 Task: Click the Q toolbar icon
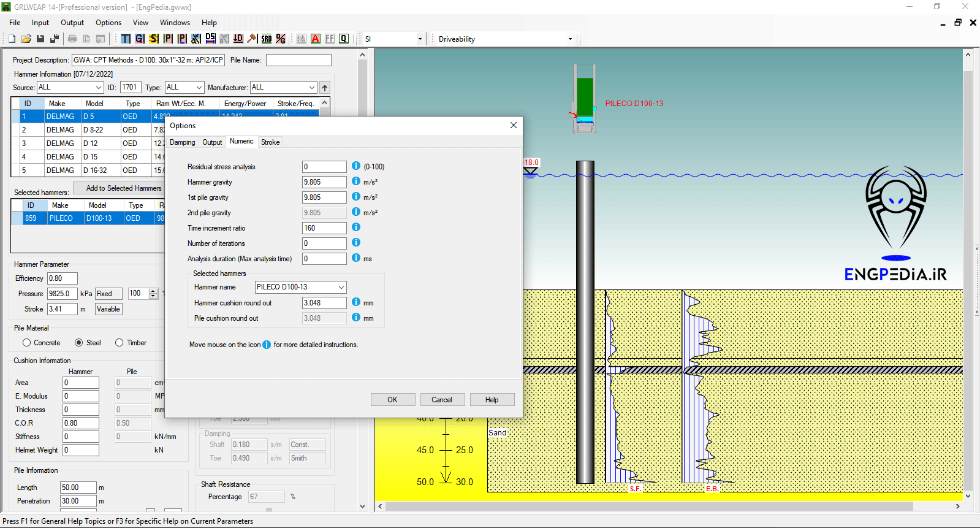[x=344, y=39]
